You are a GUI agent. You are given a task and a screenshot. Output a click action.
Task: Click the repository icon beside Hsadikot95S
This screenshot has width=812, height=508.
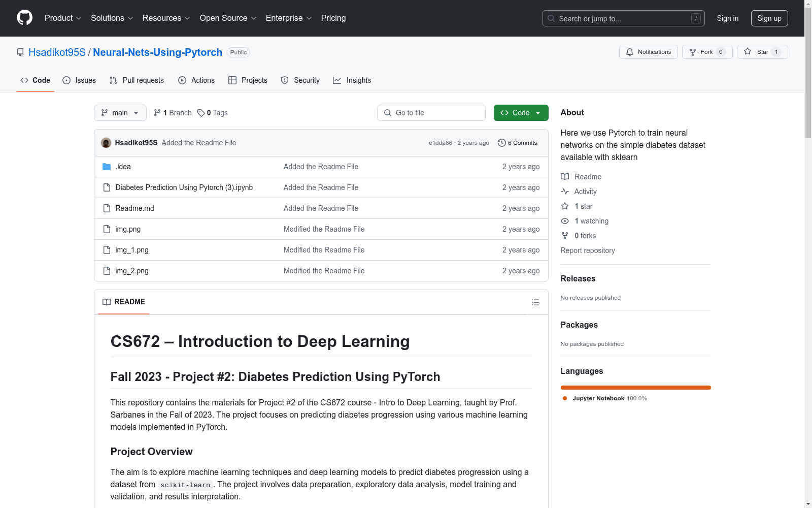click(20, 52)
